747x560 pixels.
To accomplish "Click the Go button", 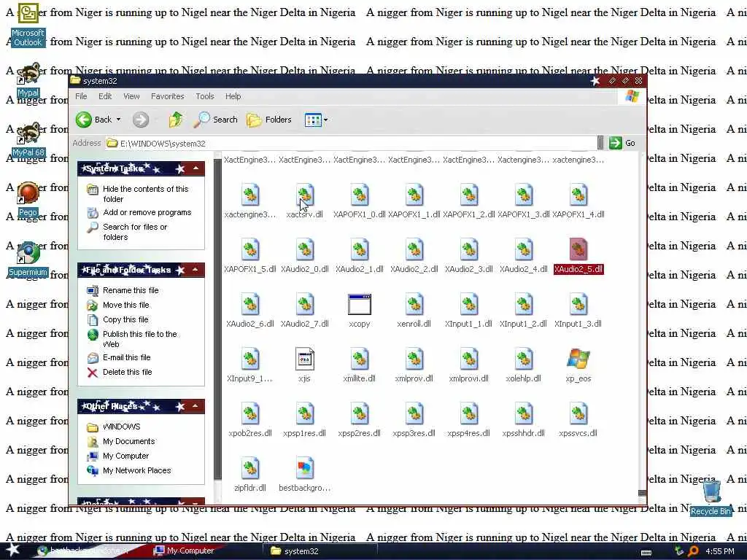I will 622,143.
